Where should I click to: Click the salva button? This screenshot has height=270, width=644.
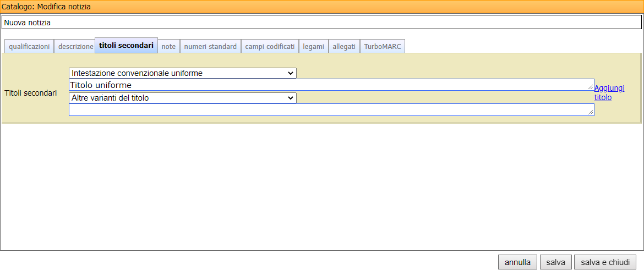(555, 262)
